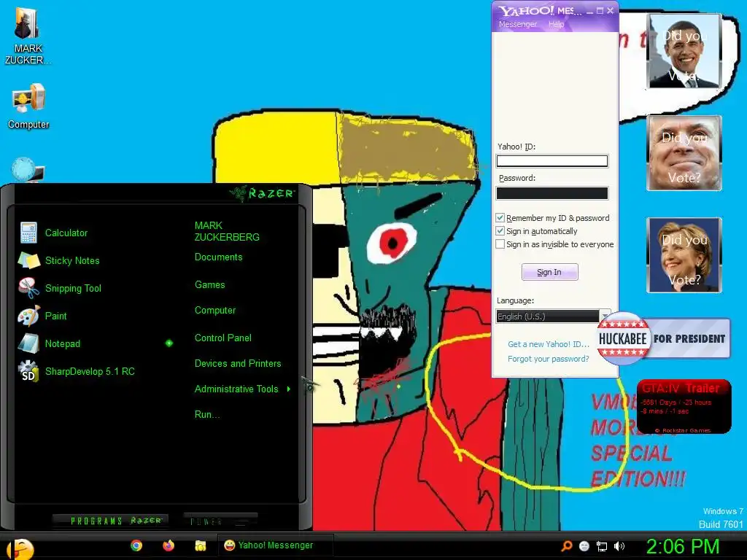This screenshot has width=747, height=560.
Task: Click the Yahoo smiley tray icon
Action: (584, 546)
